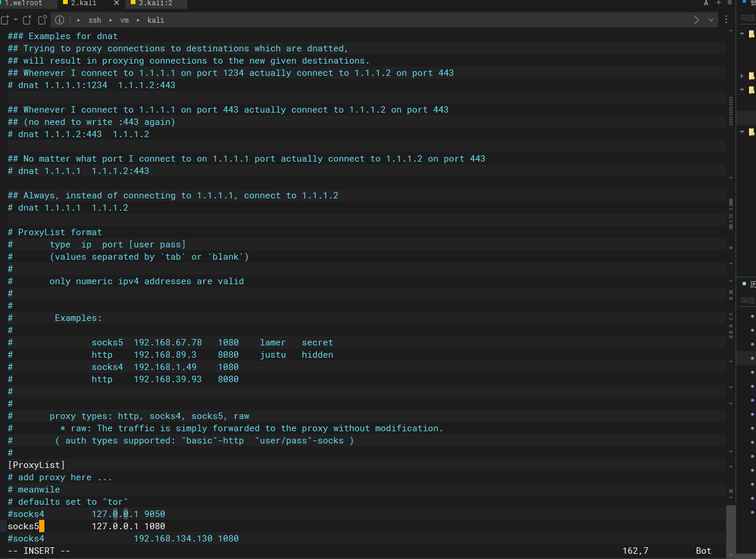Place cursor on the '[ProxyList]' line
Image resolution: width=756 pixels, height=559 pixels.
36,465
